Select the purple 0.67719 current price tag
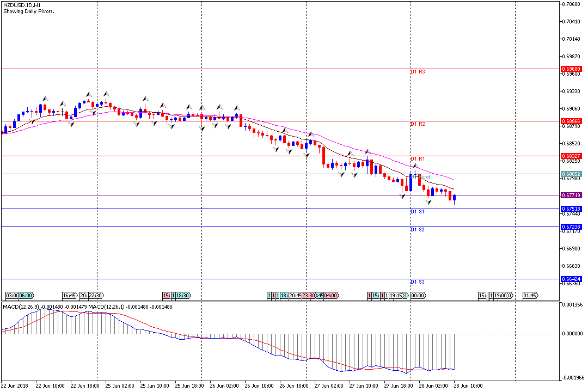Image resolution: width=588 pixels, height=392 pixels. (x=571, y=195)
